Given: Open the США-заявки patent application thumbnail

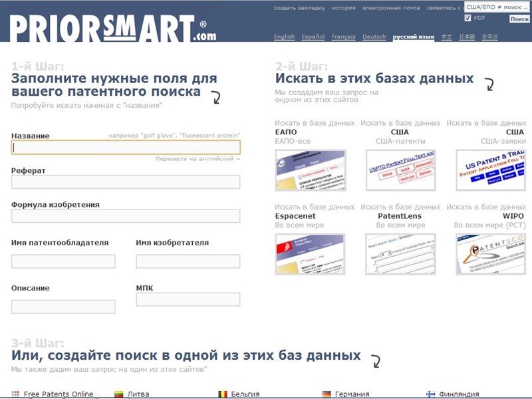Looking at the screenshot, I should 491,170.
